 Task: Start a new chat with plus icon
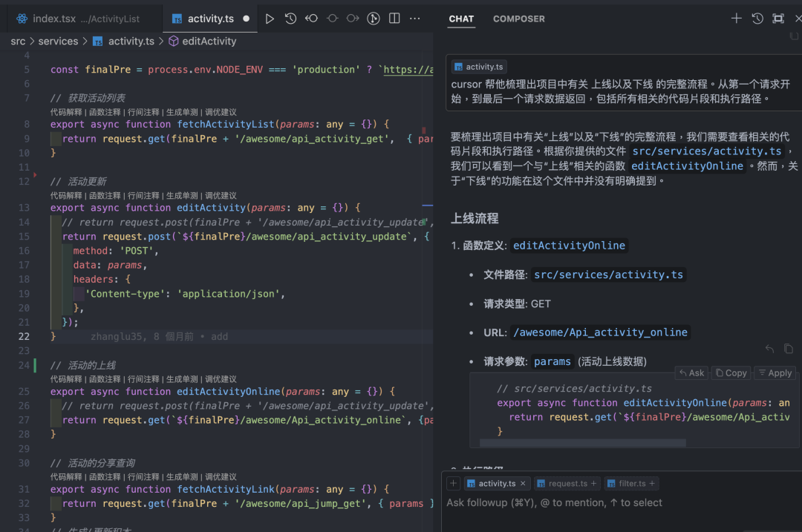pyautogui.click(x=736, y=19)
